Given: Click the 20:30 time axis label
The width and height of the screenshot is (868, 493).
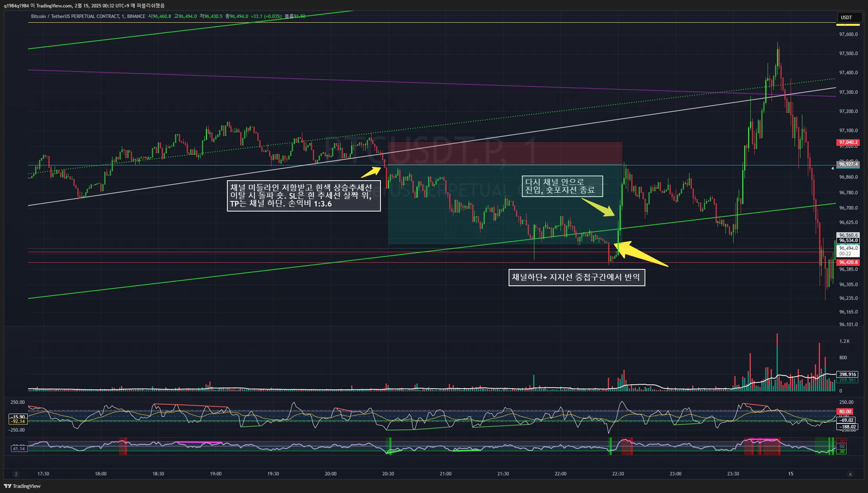Looking at the screenshot, I should 388,474.
